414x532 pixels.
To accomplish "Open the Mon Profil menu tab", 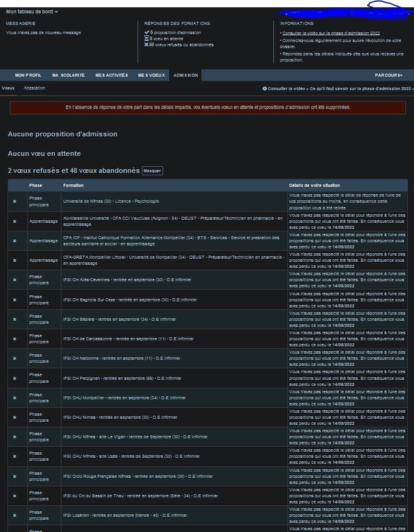I will [x=28, y=75].
